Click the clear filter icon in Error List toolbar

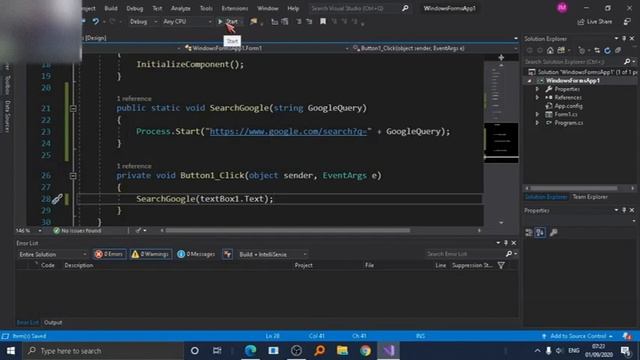[227, 254]
